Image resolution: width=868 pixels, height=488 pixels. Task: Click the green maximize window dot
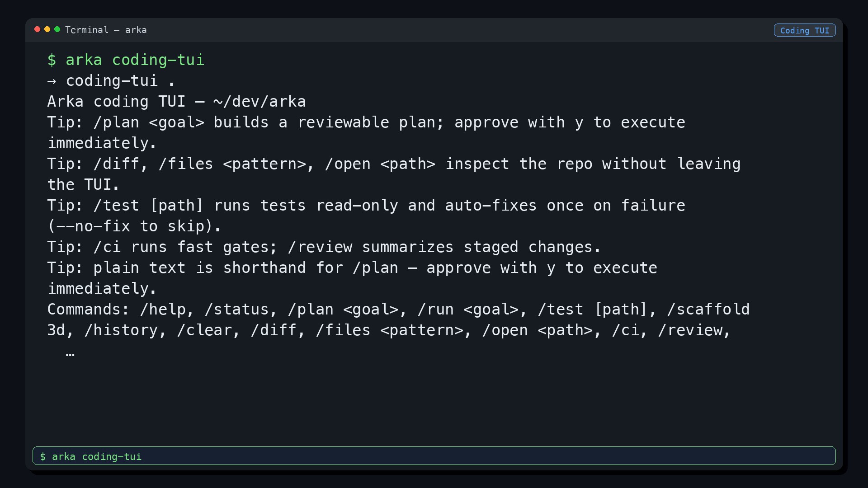pyautogui.click(x=57, y=29)
